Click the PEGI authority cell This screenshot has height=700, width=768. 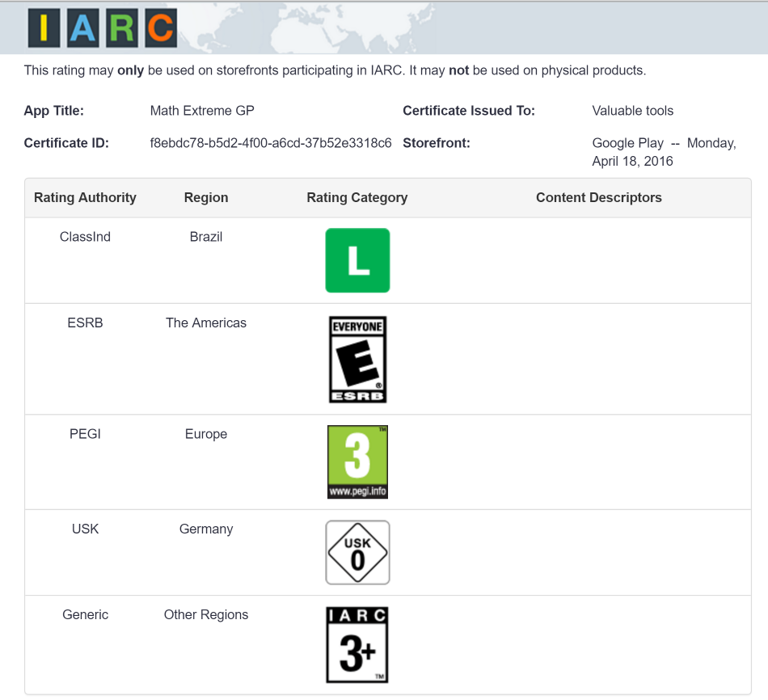click(x=85, y=434)
